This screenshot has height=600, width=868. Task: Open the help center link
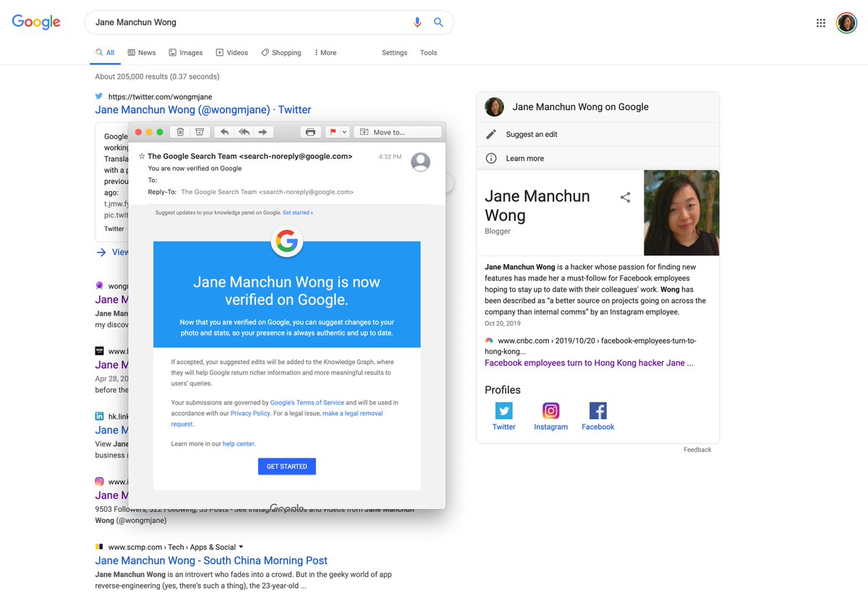(x=239, y=444)
